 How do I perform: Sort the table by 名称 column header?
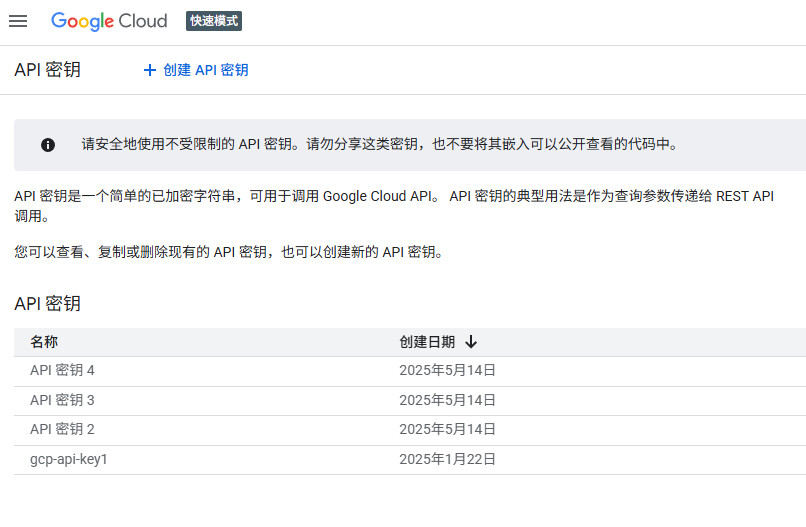pyautogui.click(x=44, y=342)
